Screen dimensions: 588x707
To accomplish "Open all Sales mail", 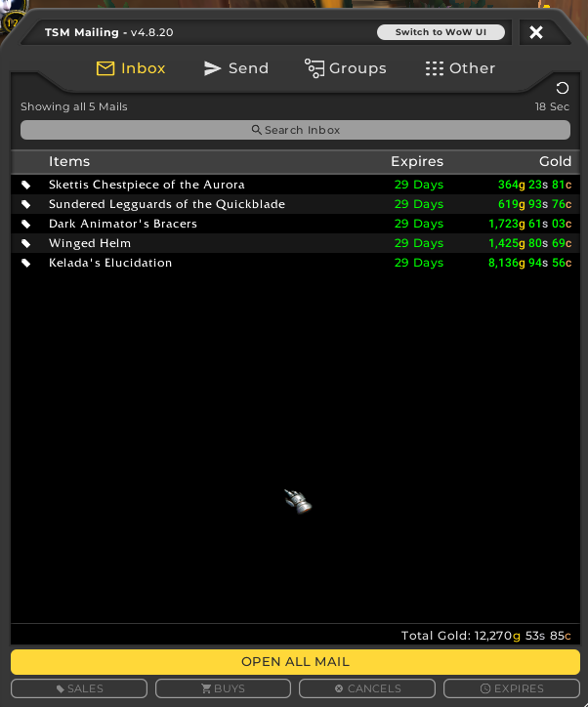I will click(79, 688).
